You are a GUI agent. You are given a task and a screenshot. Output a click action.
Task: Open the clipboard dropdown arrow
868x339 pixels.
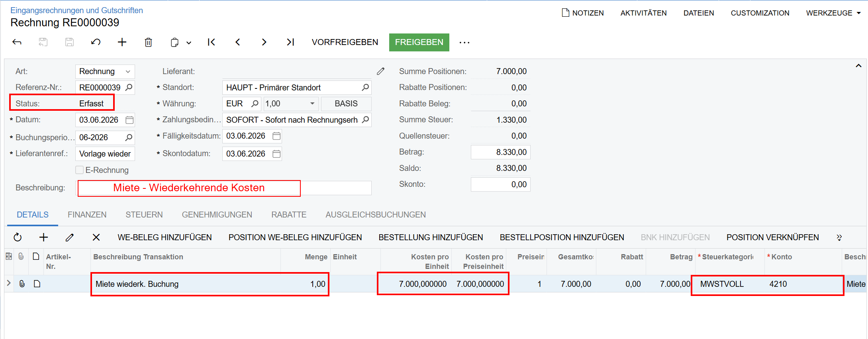click(189, 43)
